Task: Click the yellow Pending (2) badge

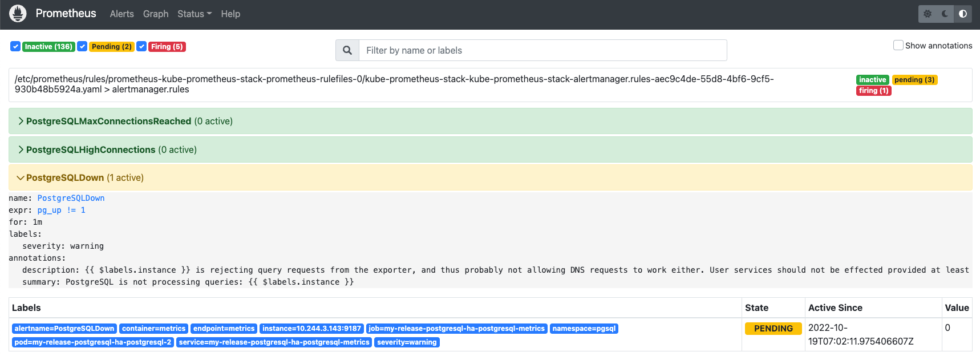Action: click(x=112, y=47)
